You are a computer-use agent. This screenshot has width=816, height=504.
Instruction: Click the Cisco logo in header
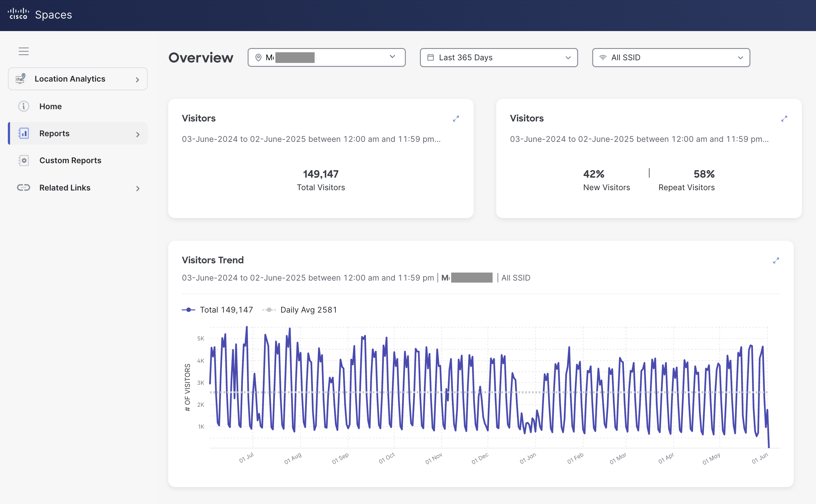pyautogui.click(x=18, y=14)
